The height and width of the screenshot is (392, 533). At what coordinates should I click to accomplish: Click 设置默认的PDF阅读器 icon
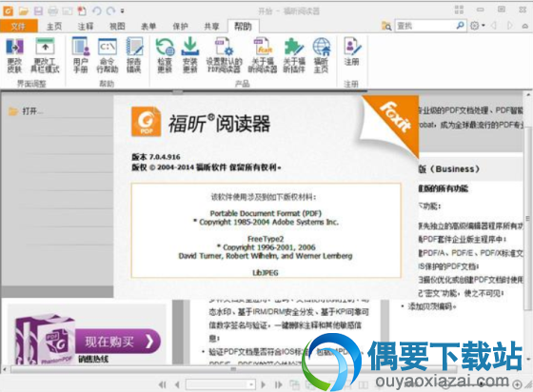click(224, 55)
